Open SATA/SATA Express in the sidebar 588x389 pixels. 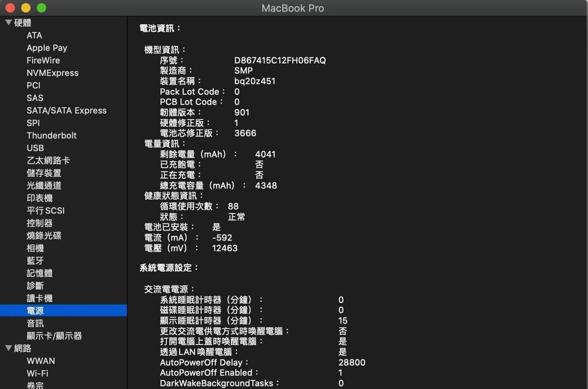tap(66, 111)
